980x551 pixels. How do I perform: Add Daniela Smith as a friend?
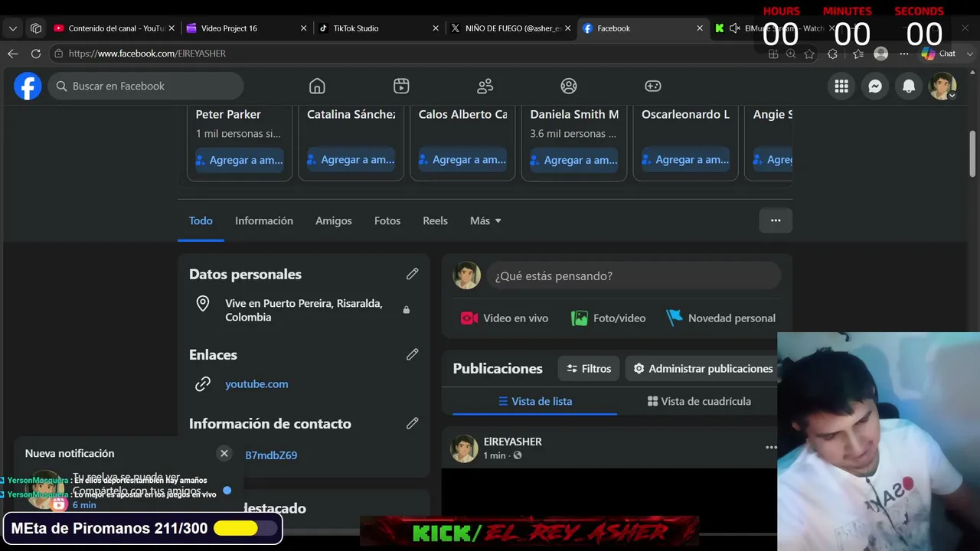(x=574, y=160)
